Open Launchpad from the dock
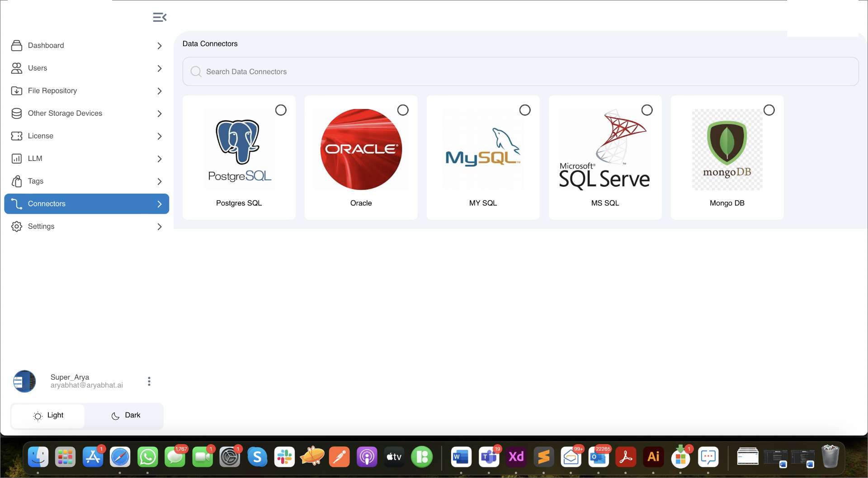The width and height of the screenshot is (868, 478). (66, 457)
